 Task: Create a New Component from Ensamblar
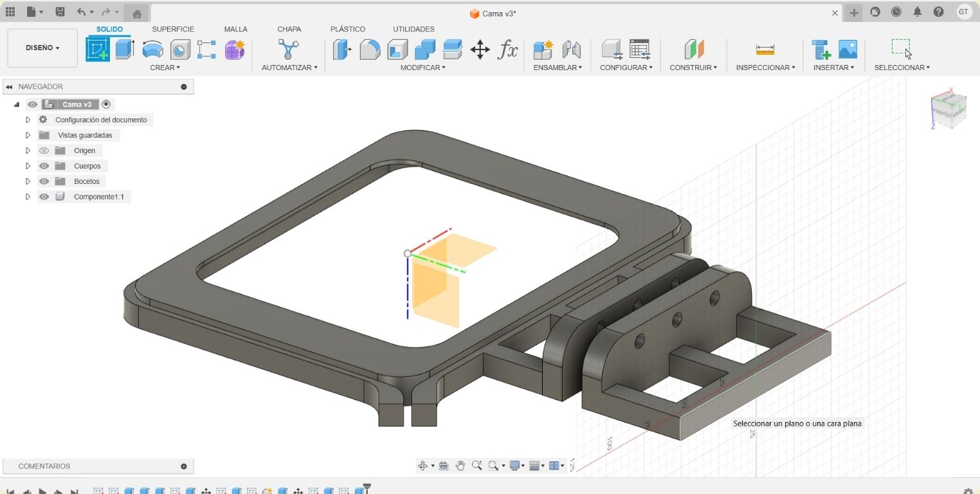tap(543, 50)
